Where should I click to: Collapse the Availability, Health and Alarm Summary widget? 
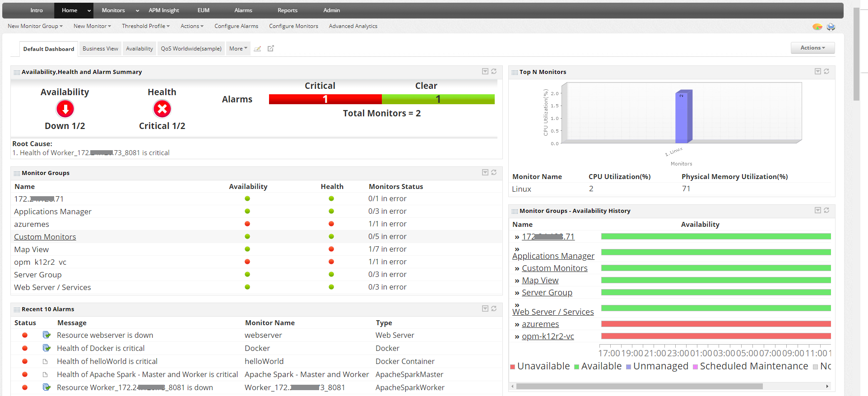(485, 71)
